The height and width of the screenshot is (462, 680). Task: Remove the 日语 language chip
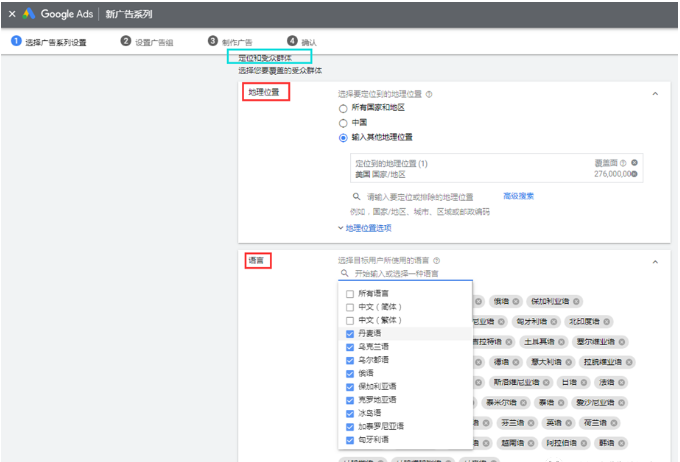point(582,381)
